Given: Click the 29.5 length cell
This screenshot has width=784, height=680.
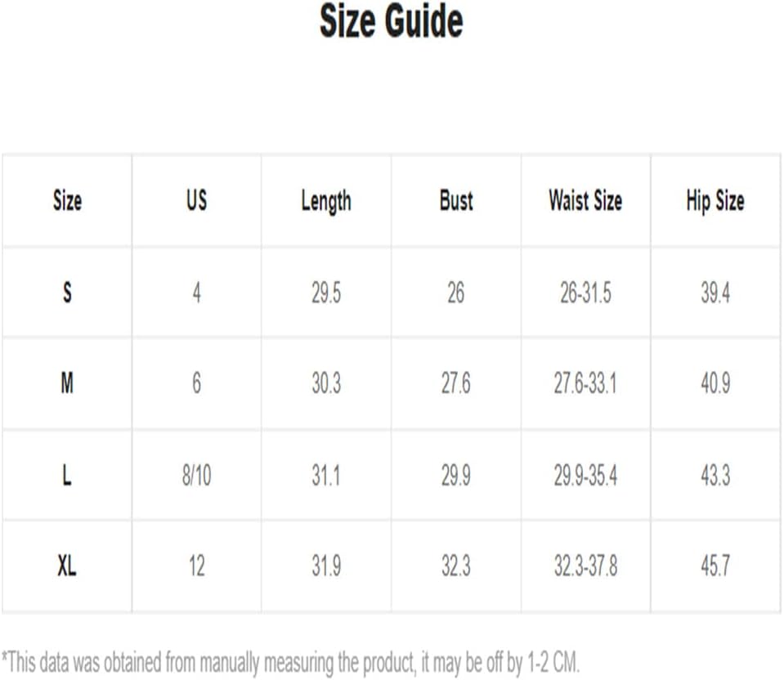Looking at the screenshot, I should (x=326, y=293).
